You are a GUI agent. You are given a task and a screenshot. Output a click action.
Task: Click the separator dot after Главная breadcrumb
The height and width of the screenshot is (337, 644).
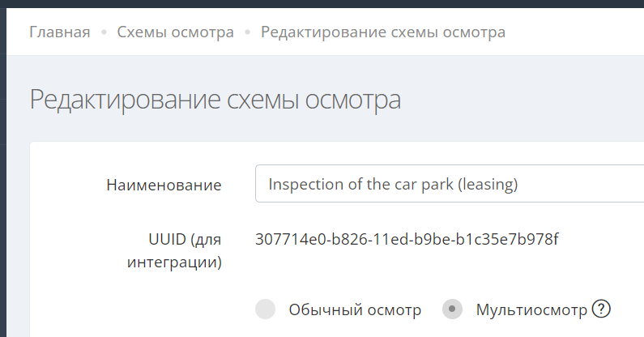(104, 32)
